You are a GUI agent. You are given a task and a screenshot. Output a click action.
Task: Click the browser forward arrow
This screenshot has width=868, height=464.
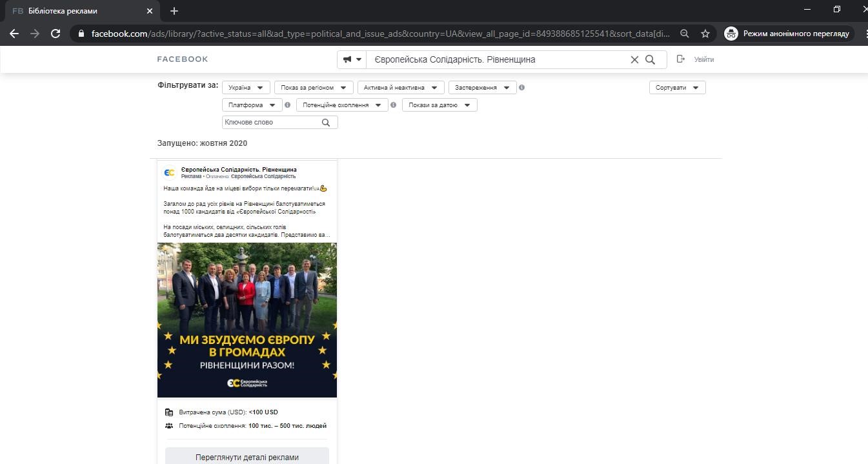tap(35, 34)
